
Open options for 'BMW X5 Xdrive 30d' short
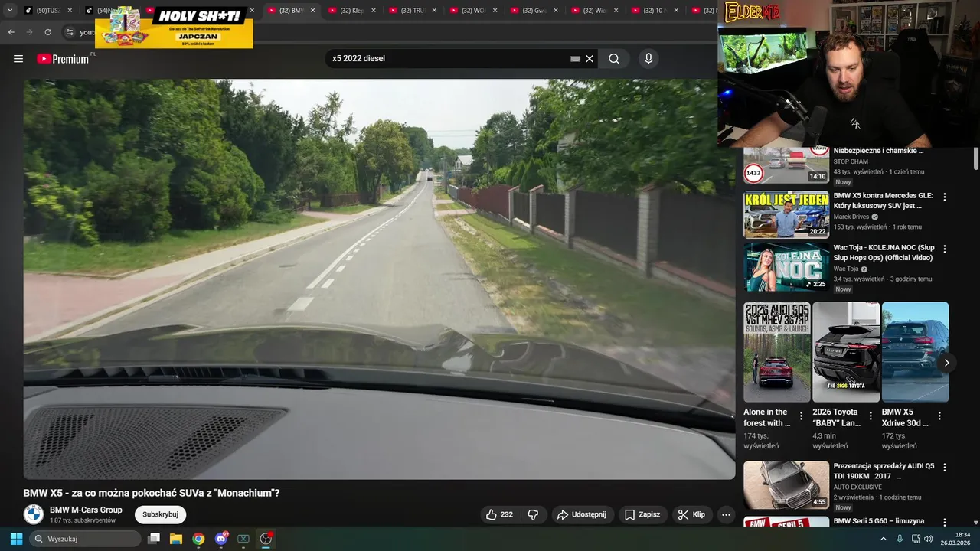[x=939, y=416]
